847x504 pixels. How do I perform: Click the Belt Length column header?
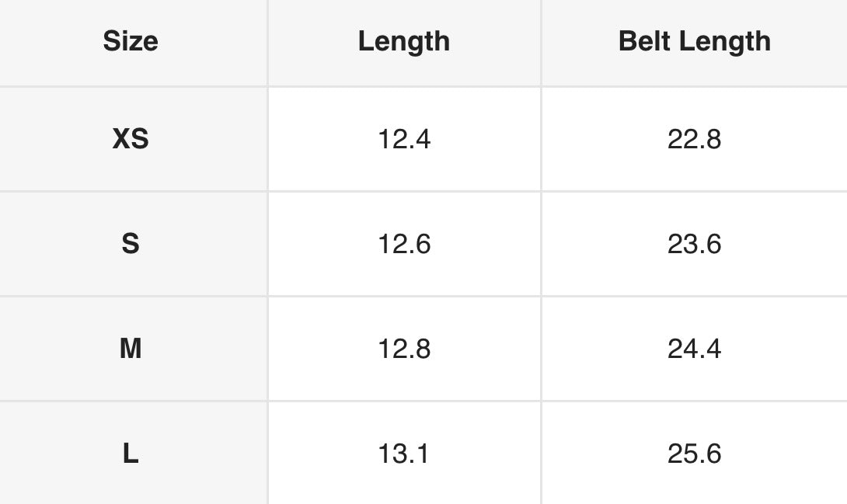click(694, 41)
